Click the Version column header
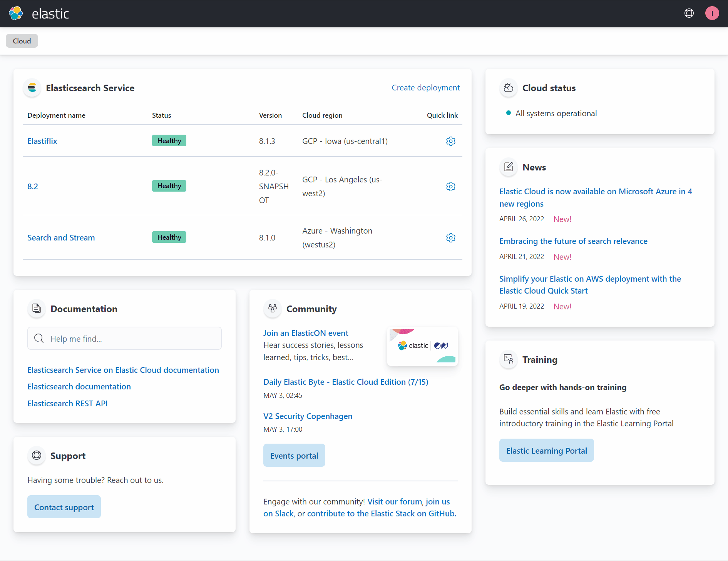This screenshot has width=728, height=561. (270, 115)
